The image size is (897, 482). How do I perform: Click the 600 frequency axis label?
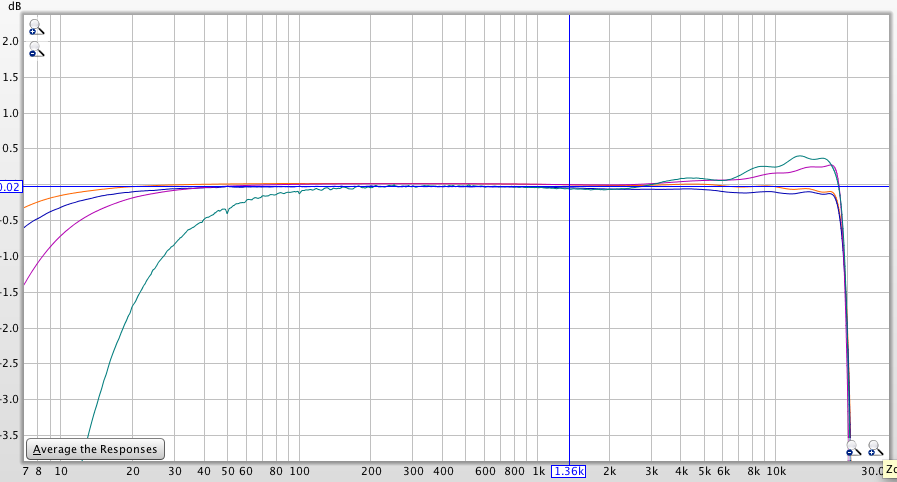[x=485, y=471]
